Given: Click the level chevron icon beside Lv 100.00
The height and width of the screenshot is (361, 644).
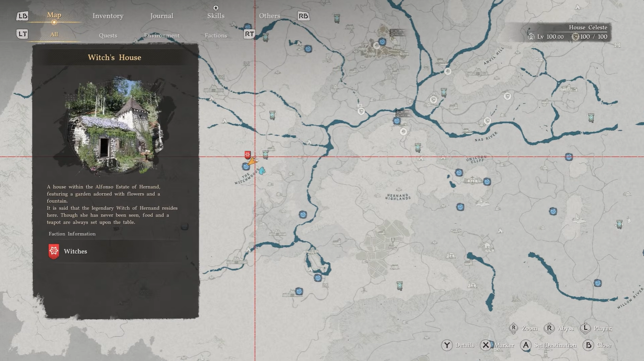Looking at the screenshot, I should point(531,36).
